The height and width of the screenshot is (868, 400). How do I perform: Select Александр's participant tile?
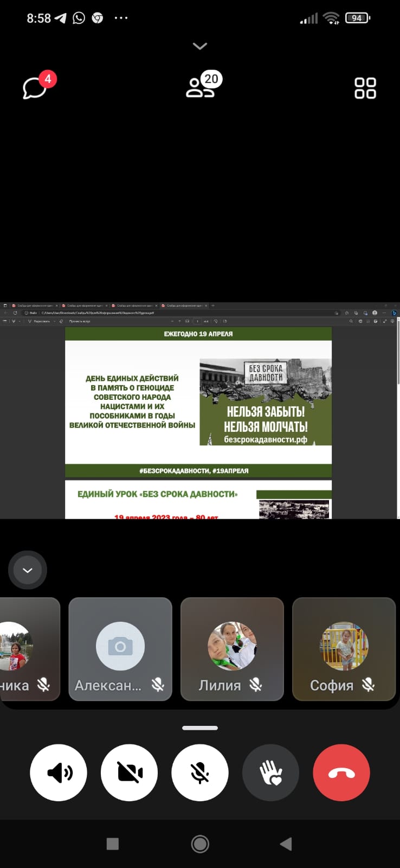click(120, 649)
